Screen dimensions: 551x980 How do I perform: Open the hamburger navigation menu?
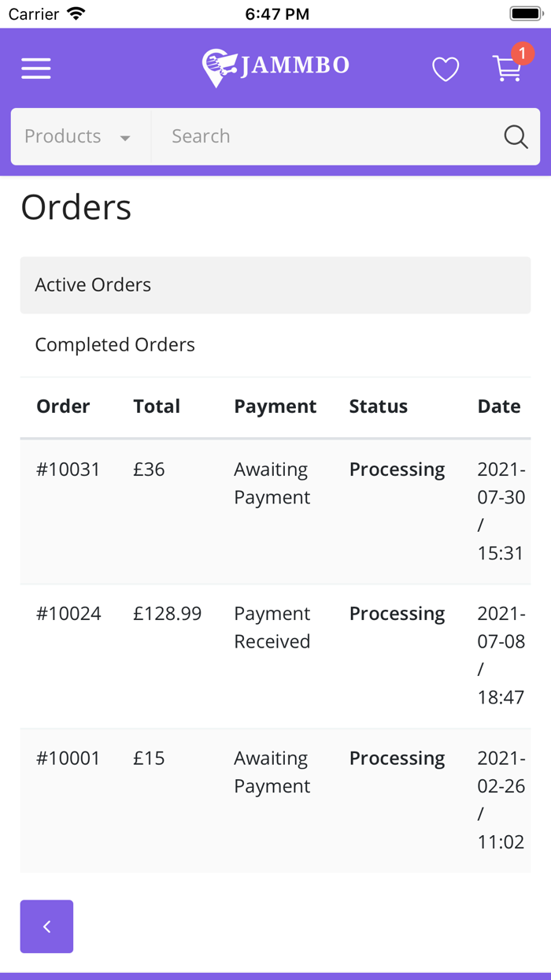pos(36,69)
